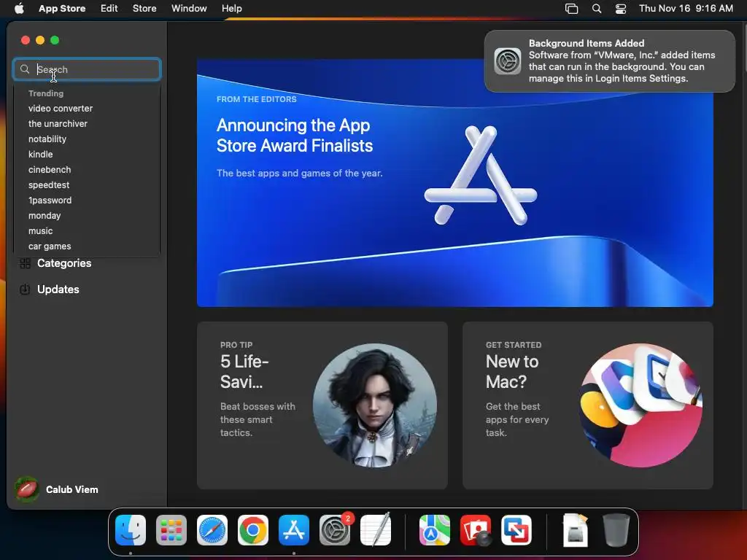Click the Calub Viem profile avatar

(27, 489)
